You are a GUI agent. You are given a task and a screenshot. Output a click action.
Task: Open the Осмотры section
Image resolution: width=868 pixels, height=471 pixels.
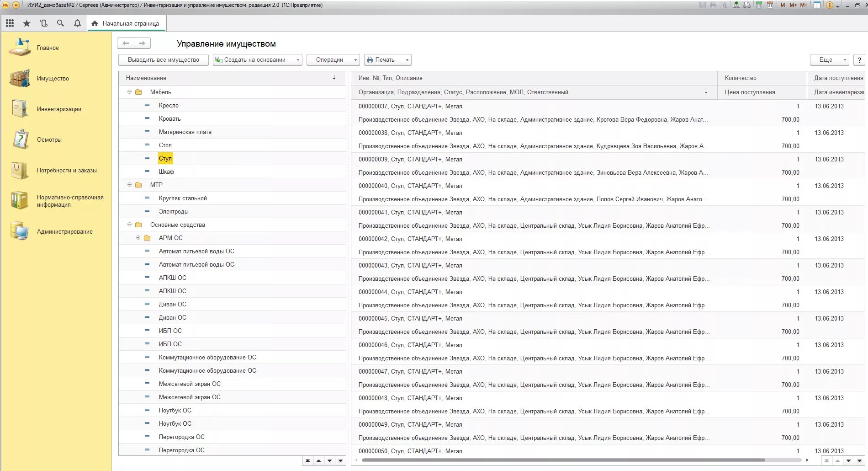click(56, 139)
